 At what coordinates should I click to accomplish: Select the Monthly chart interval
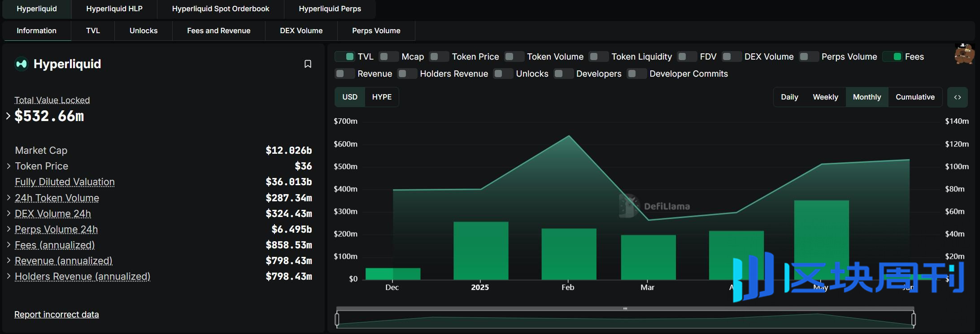867,97
